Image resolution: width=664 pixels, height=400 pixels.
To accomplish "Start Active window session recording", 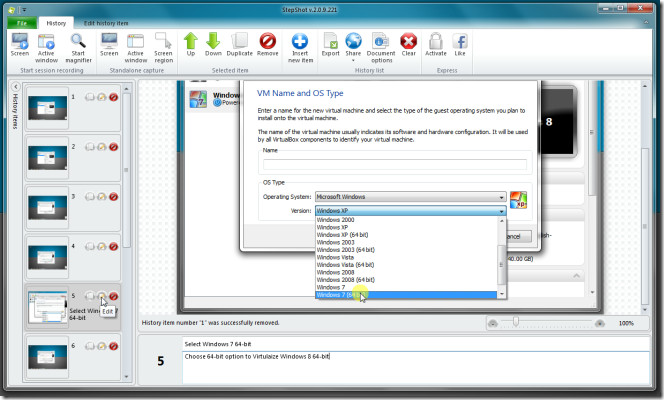I will pos(46,48).
